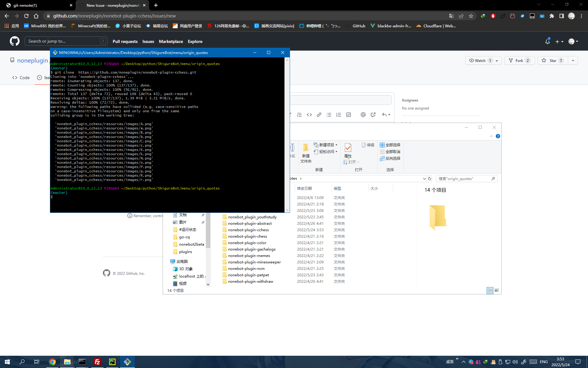Expand the Watch options dropdown arrow
The width and height of the screenshot is (588, 368).
coord(496,60)
